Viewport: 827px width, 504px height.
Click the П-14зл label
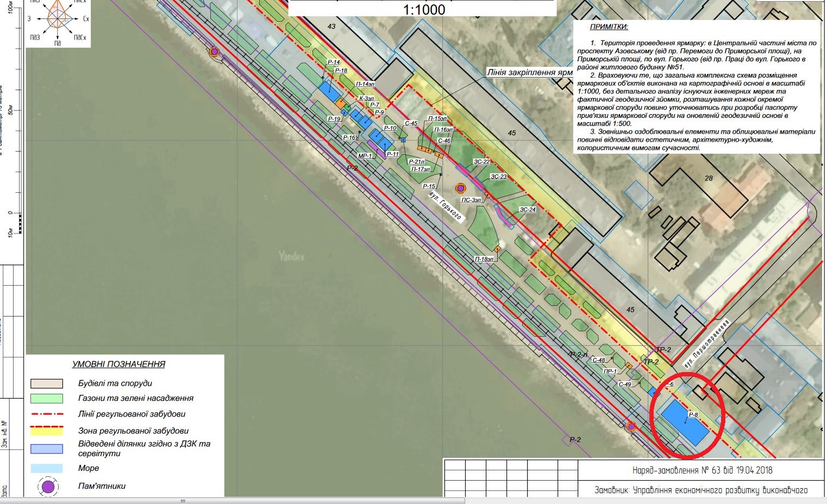365,84
